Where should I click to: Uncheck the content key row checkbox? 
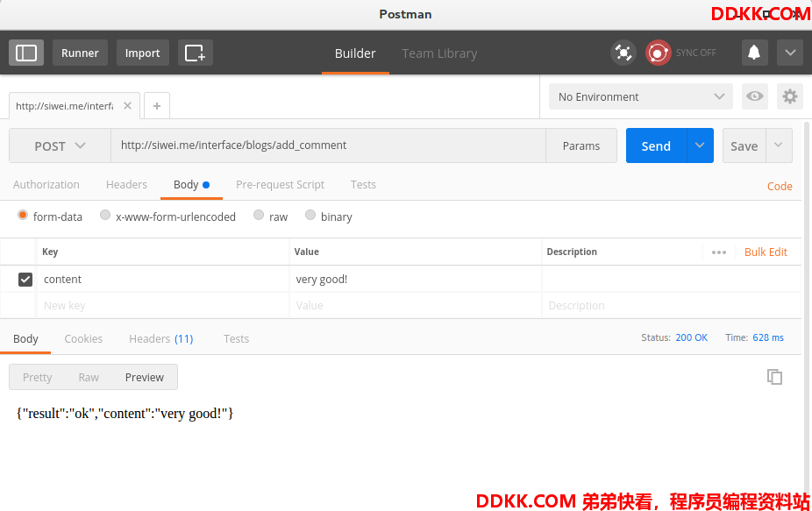[25, 280]
